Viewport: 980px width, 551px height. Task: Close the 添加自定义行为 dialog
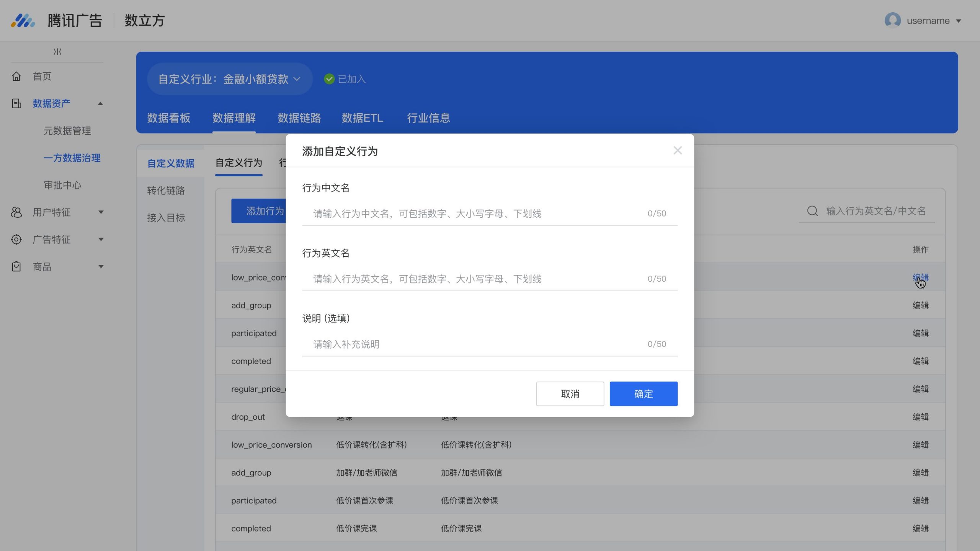(678, 151)
